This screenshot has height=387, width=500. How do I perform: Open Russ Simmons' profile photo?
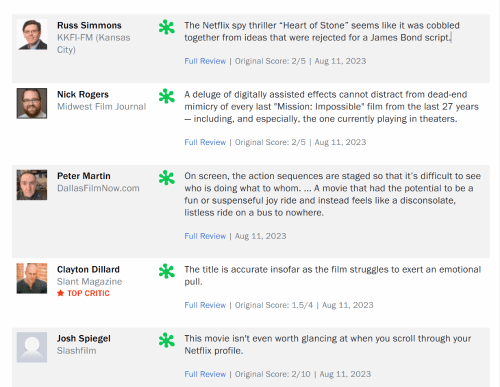pyautogui.click(x=32, y=34)
